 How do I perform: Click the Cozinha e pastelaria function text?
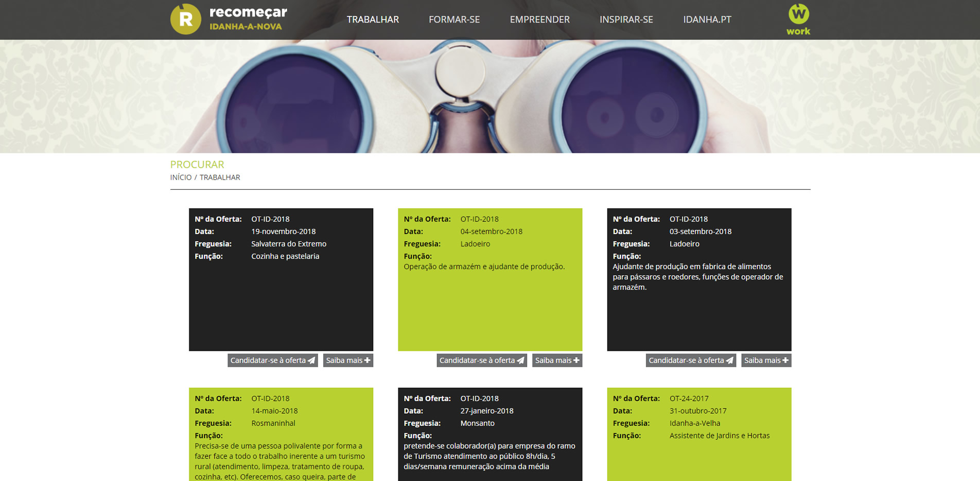pyautogui.click(x=285, y=256)
